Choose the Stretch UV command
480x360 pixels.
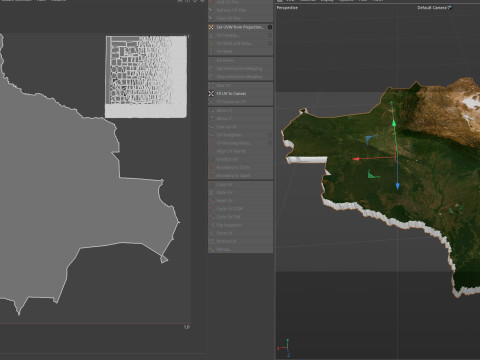coord(240,159)
